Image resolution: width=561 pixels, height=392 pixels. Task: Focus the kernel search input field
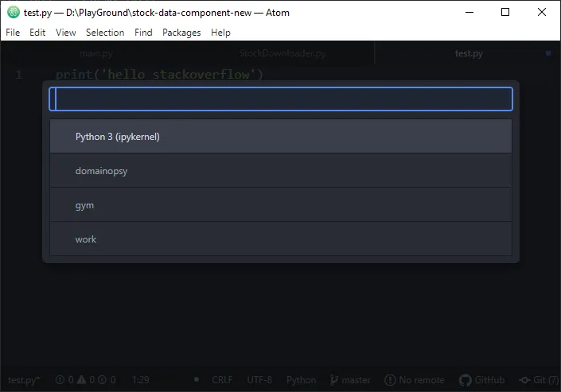click(x=281, y=99)
